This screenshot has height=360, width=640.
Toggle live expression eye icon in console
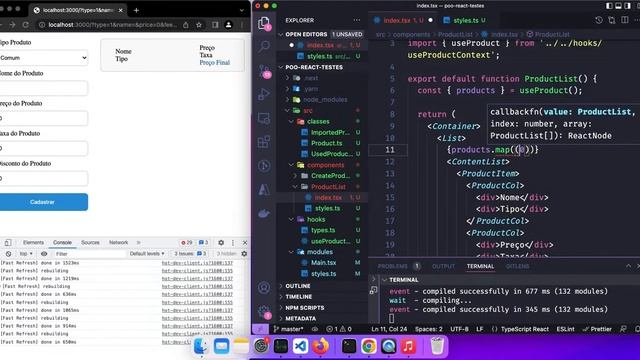click(x=44, y=254)
